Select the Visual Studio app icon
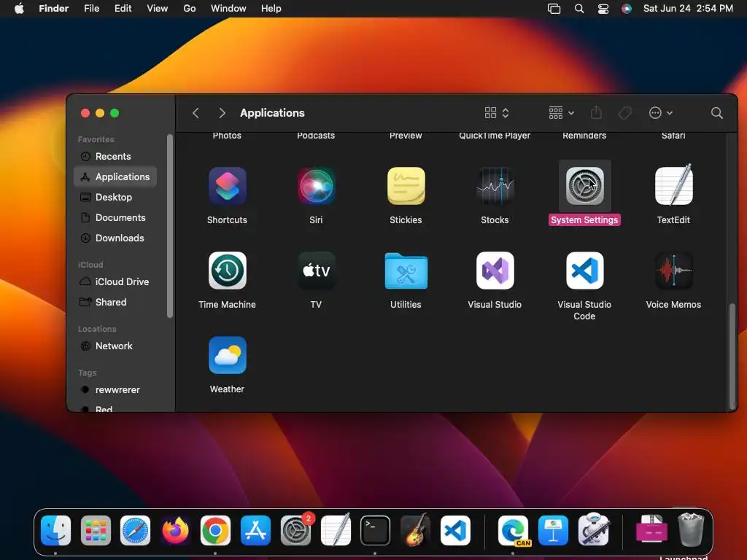 pyautogui.click(x=495, y=271)
